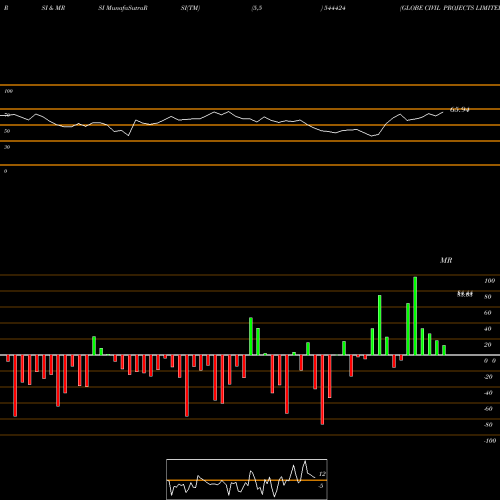This screenshot has width=500, height=500.
Task: Click the RSI axis label "100"
Action: 8,91
